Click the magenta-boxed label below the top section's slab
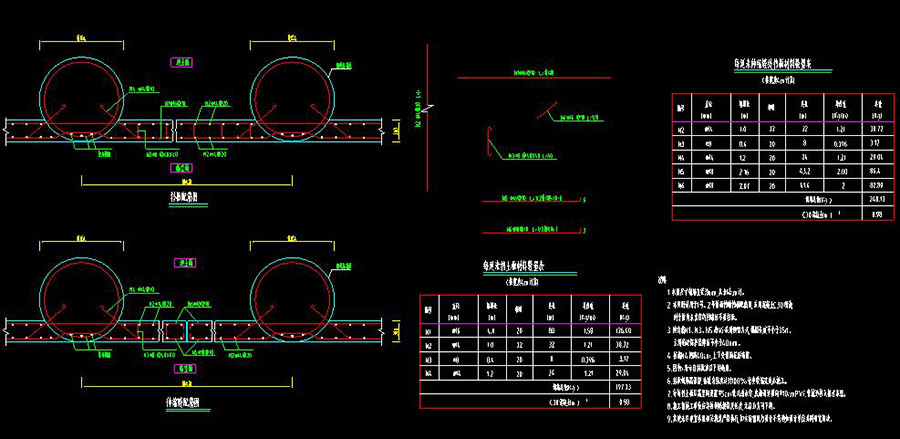The width and height of the screenshot is (900, 439). coord(183,168)
